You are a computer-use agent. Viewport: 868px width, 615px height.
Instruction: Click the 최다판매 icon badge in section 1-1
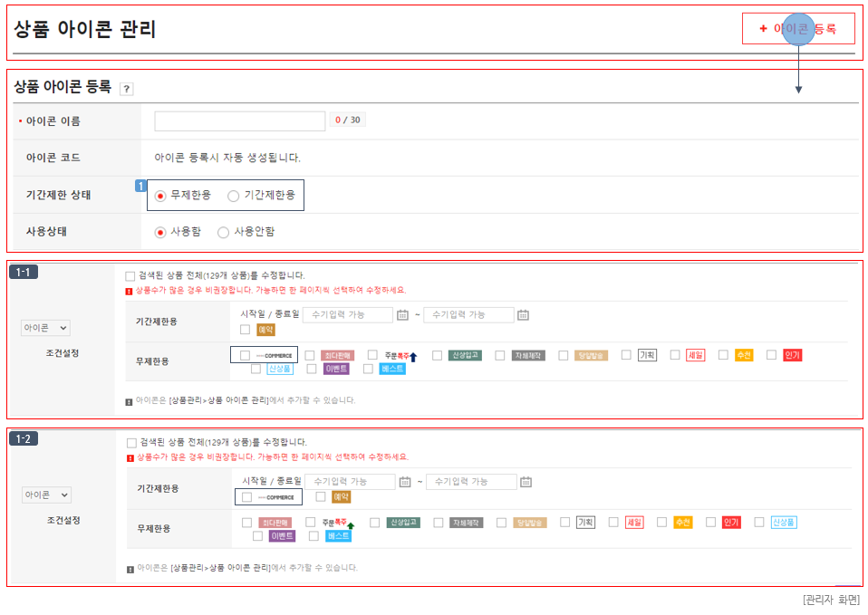[x=338, y=355]
